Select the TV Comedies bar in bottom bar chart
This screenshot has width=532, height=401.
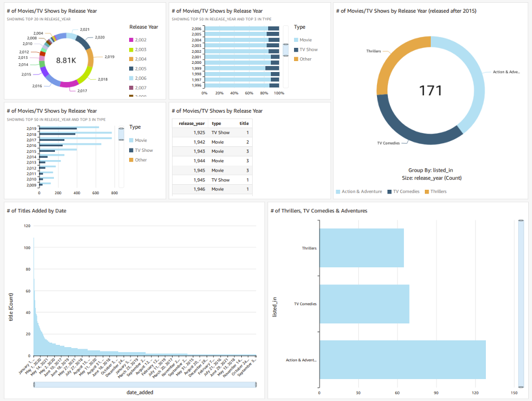[x=364, y=304]
